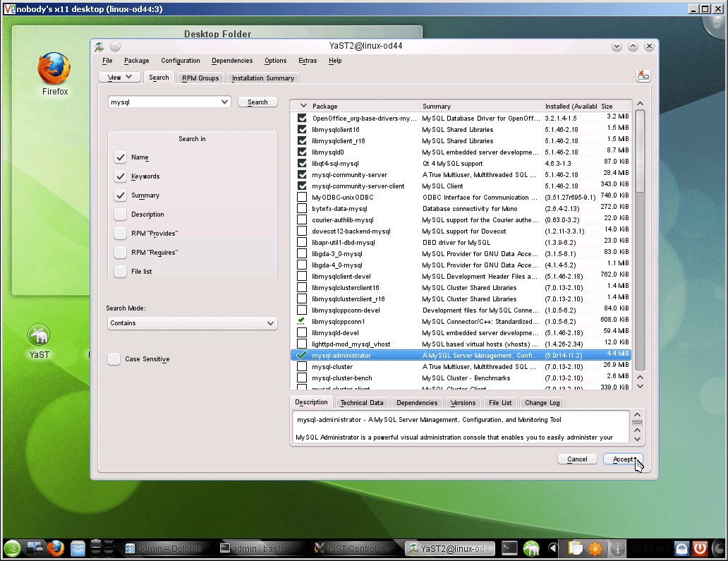Click the description pane scroll-down arrow
The image size is (728, 561).
point(638,439)
